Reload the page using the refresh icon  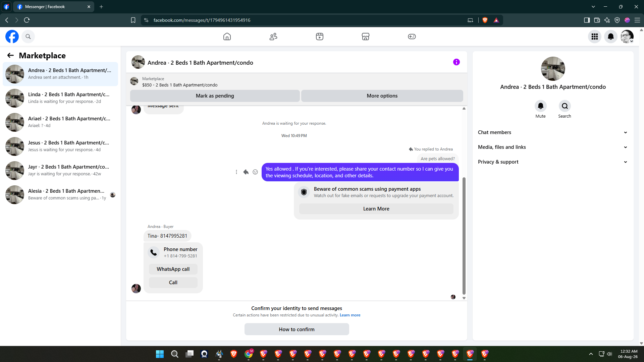[x=27, y=20]
